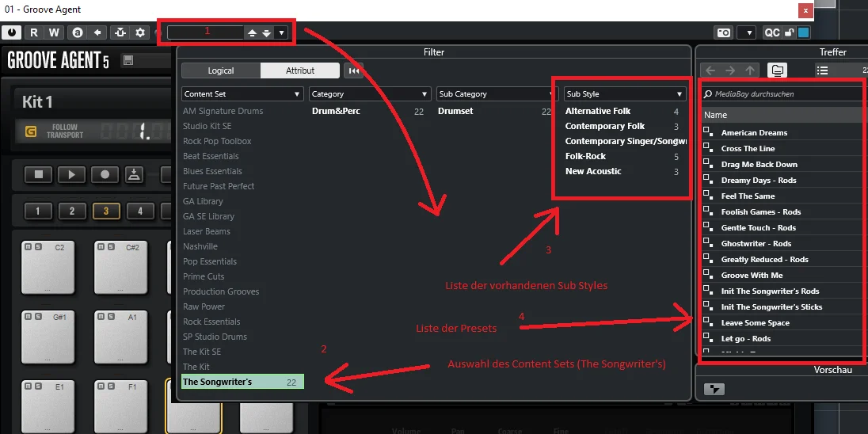Open the Sub Style column dropdown
868x434 pixels.
(x=625, y=94)
